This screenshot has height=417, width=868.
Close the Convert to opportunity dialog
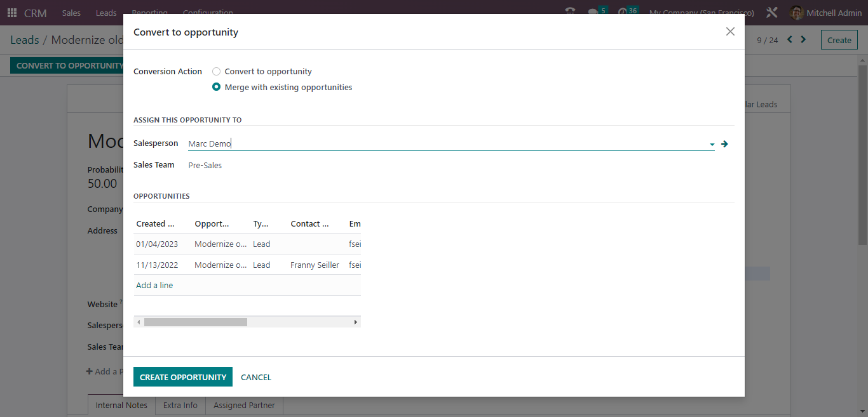tap(730, 31)
